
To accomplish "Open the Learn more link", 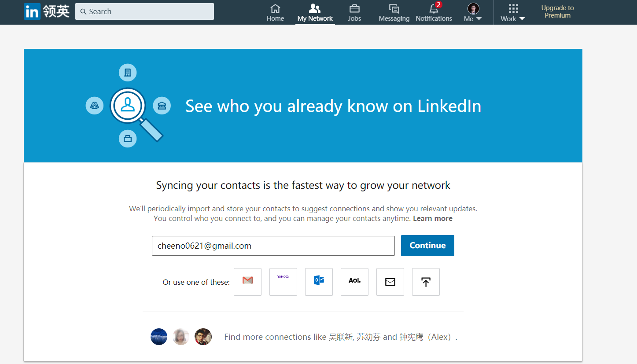I will click(433, 219).
